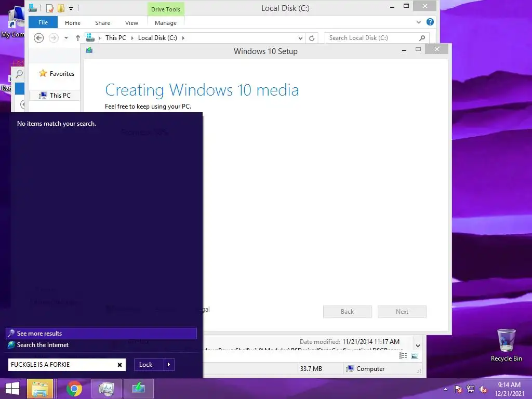532x399 pixels.
Task: Select This PC in navigation pane
Action: (55, 96)
